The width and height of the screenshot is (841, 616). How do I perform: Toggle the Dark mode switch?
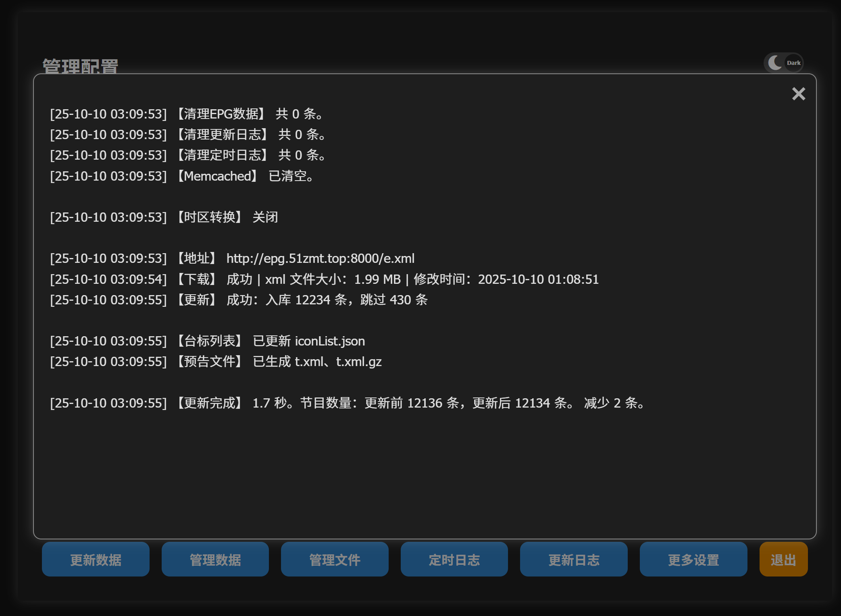[x=783, y=63]
